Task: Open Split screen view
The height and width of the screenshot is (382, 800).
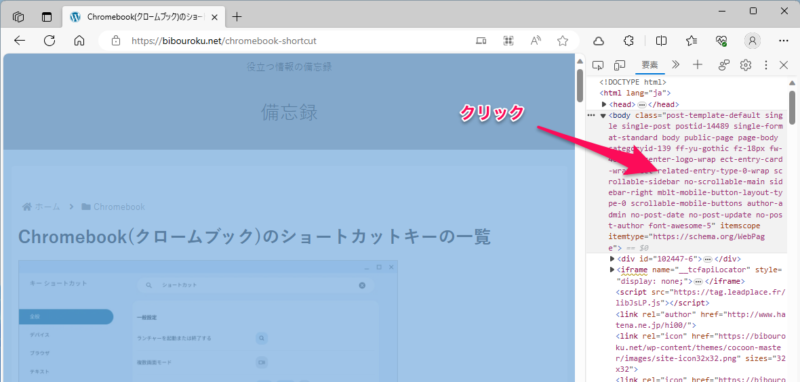Action: 662,41
